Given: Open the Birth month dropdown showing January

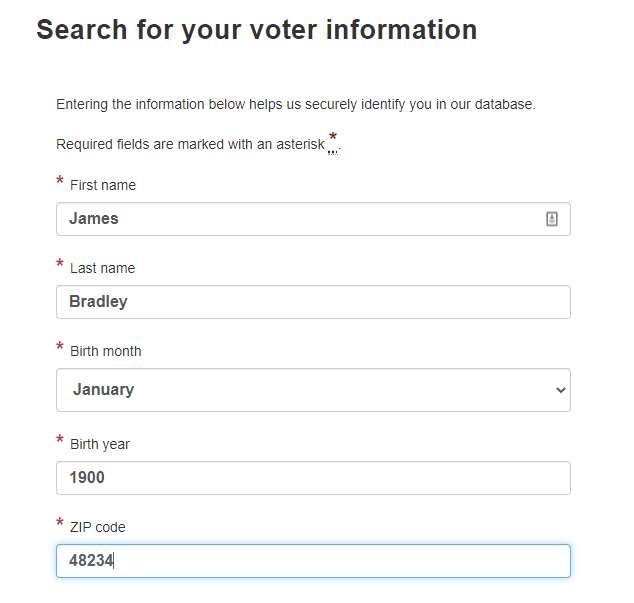Looking at the screenshot, I should click(x=313, y=390).
